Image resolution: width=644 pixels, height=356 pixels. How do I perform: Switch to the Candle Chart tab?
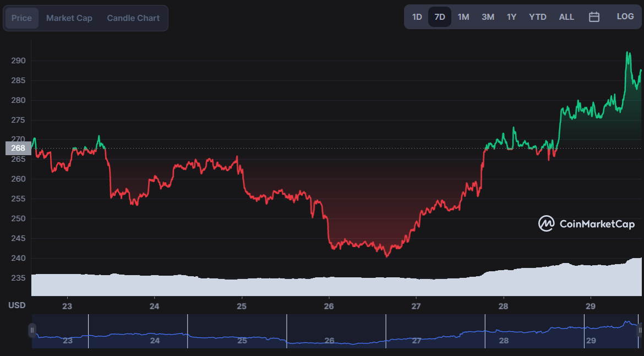coord(133,18)
